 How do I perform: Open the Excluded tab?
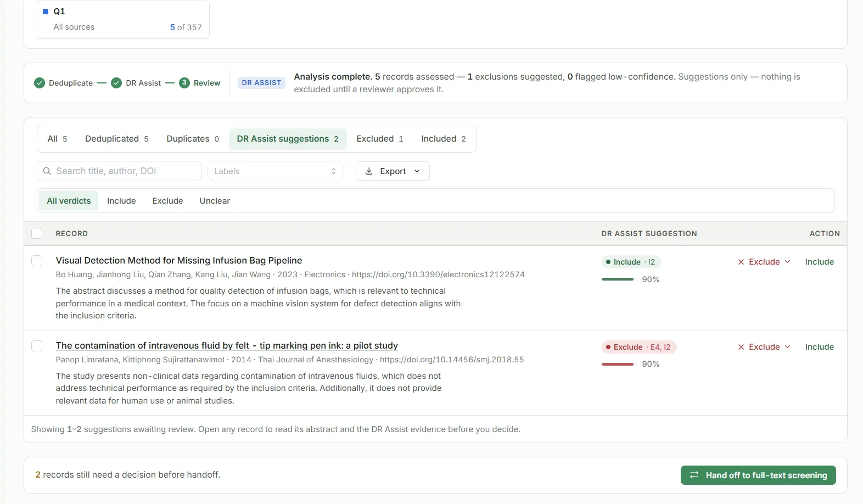(x=380, y=139)
